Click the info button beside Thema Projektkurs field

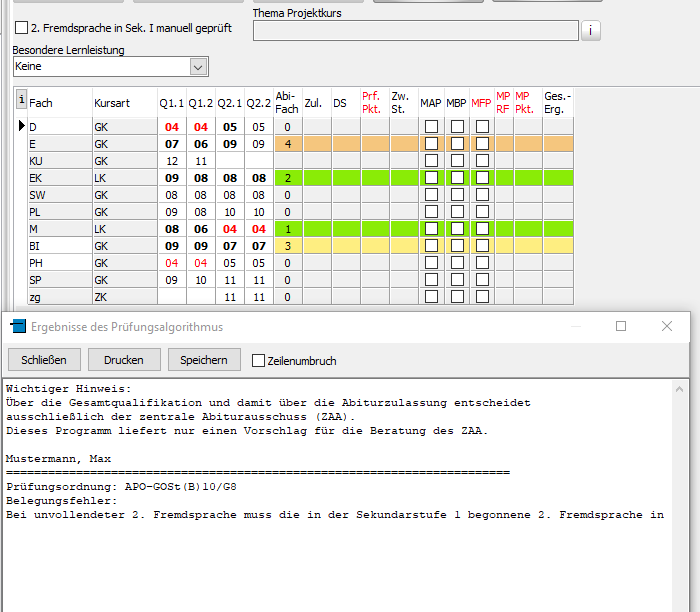pos(590,30)
